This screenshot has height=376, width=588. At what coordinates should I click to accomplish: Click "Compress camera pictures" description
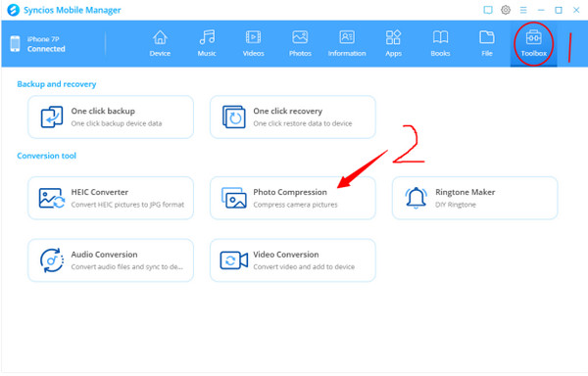(x=295, y=205)
